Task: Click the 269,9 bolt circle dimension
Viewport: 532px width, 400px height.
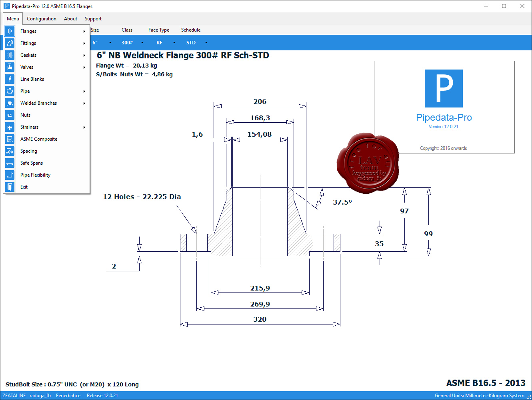Action: coord(260,304)
